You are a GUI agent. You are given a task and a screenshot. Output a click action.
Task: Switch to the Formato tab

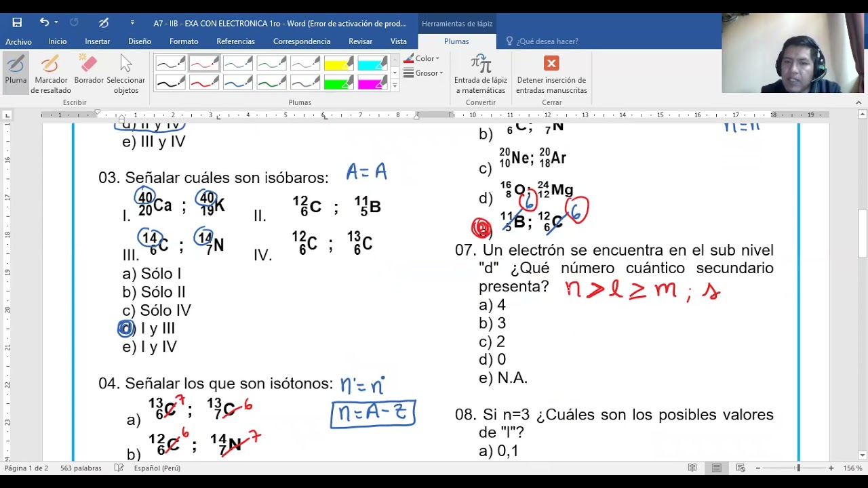[x=184, y=41]
